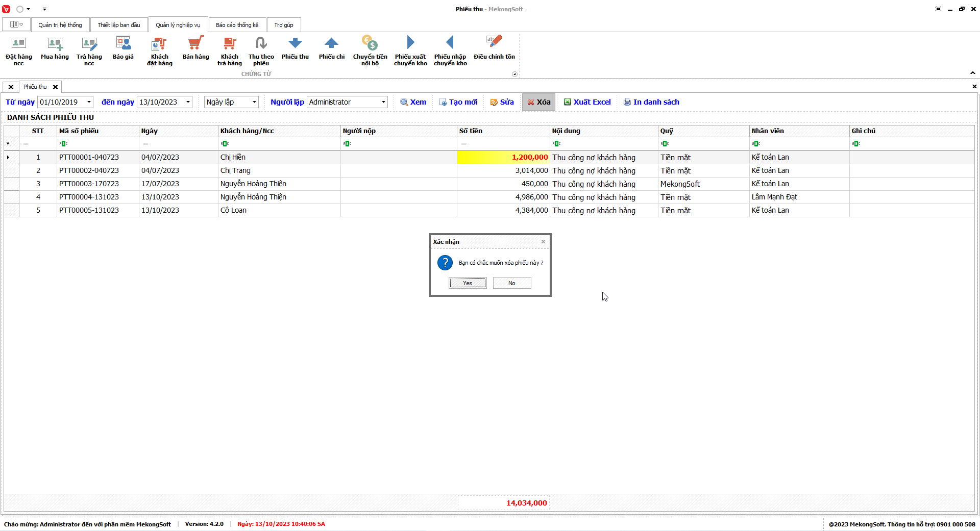The width and height of the screenshot is (980, 531).
Task: Click highlighted amount 1,200,000
Action: [503, 158]
